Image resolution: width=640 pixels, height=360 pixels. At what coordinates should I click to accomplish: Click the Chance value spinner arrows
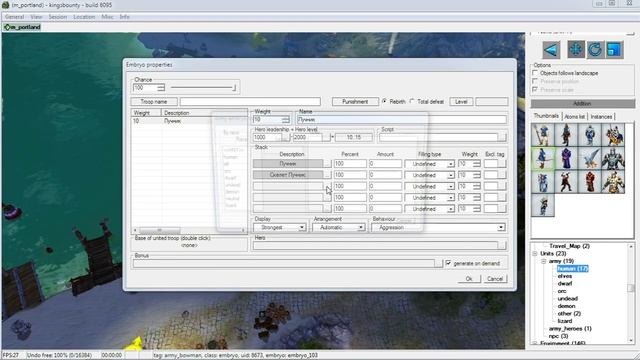coord(161,88)
